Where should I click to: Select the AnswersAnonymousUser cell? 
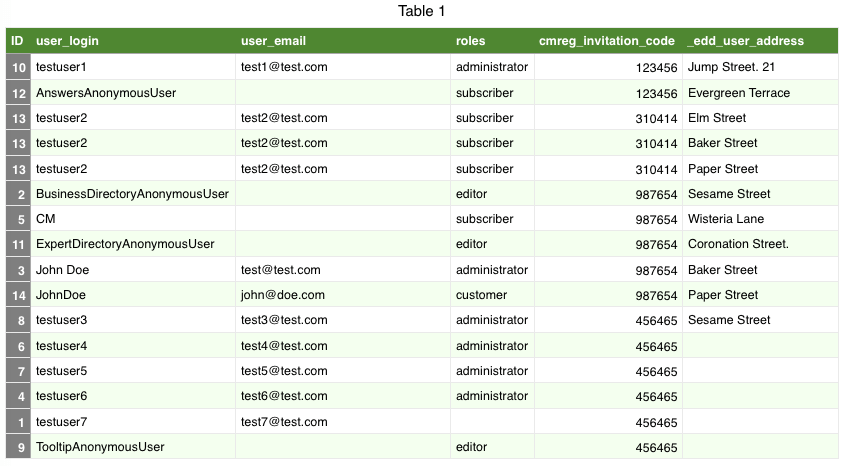tap(106, 93)
